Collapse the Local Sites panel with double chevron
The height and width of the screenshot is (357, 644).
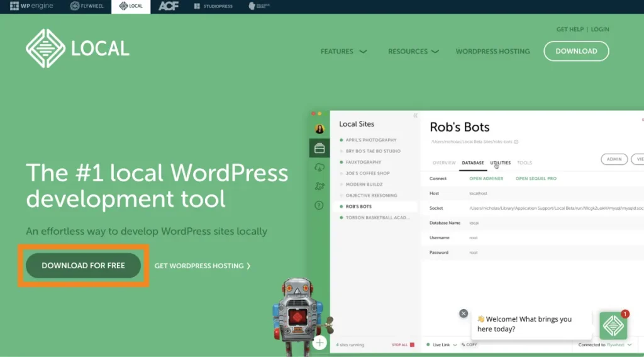[415, 116]
